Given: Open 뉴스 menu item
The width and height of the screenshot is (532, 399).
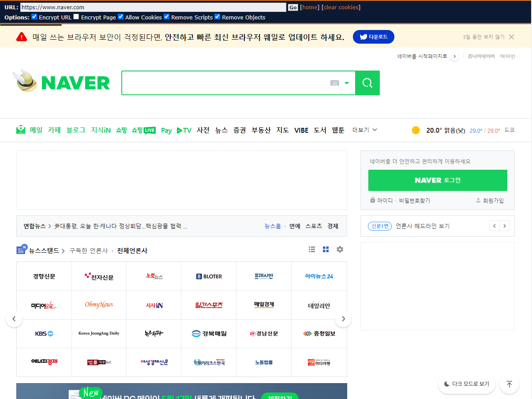Looking at the screenshot, I should click(x=221, y=130).
